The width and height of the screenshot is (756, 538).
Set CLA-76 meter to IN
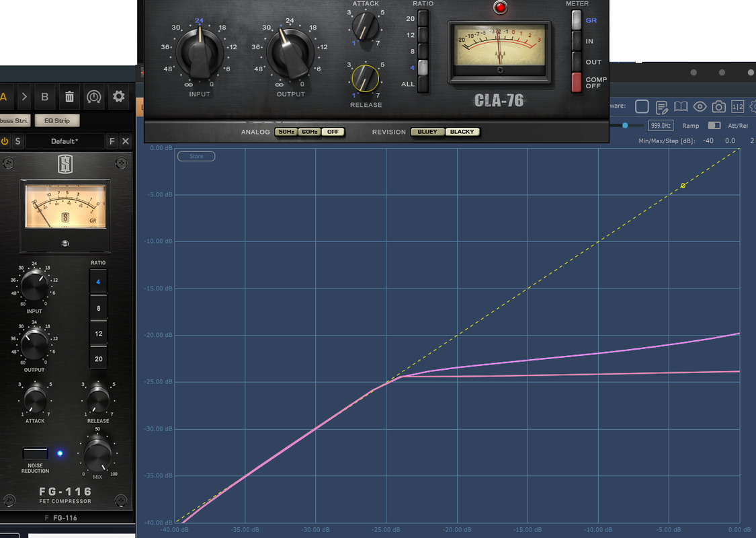click(577, 41)
